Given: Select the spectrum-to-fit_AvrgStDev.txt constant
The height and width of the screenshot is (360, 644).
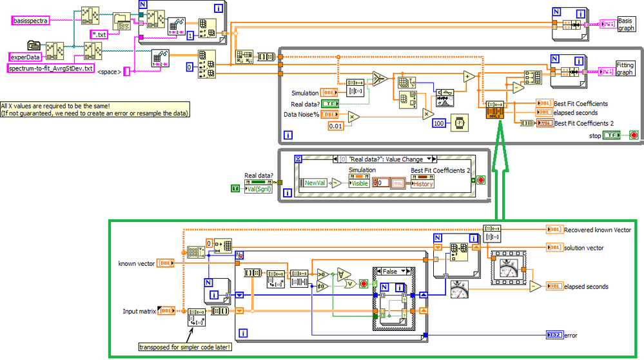Looking at the screenshot, I should click(x=51, y=68).
